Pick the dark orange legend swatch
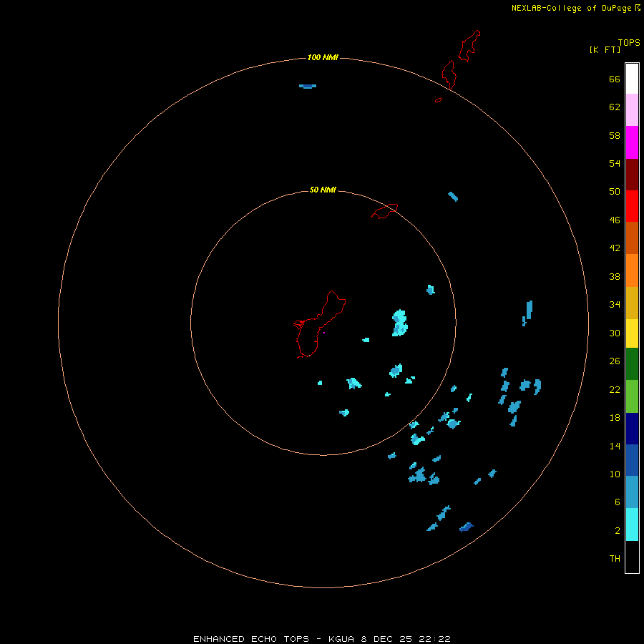 coord(632,238)
